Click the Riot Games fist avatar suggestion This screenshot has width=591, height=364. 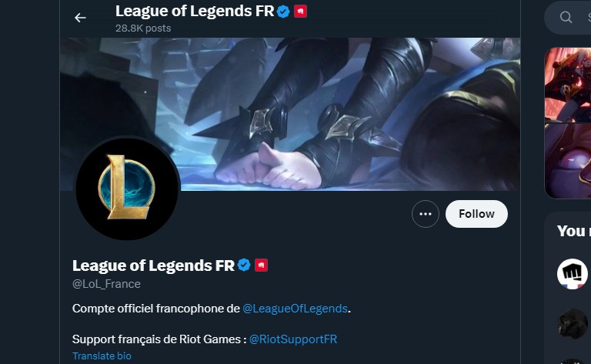pos(573,273)
